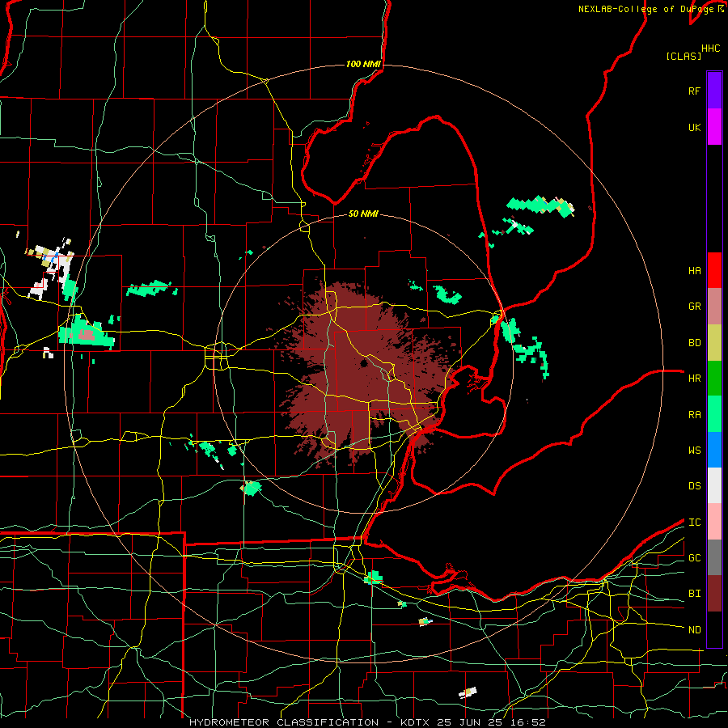
Task: Click the 'BD' legend label
Action: pyautogui.click(x=694, y=343)
